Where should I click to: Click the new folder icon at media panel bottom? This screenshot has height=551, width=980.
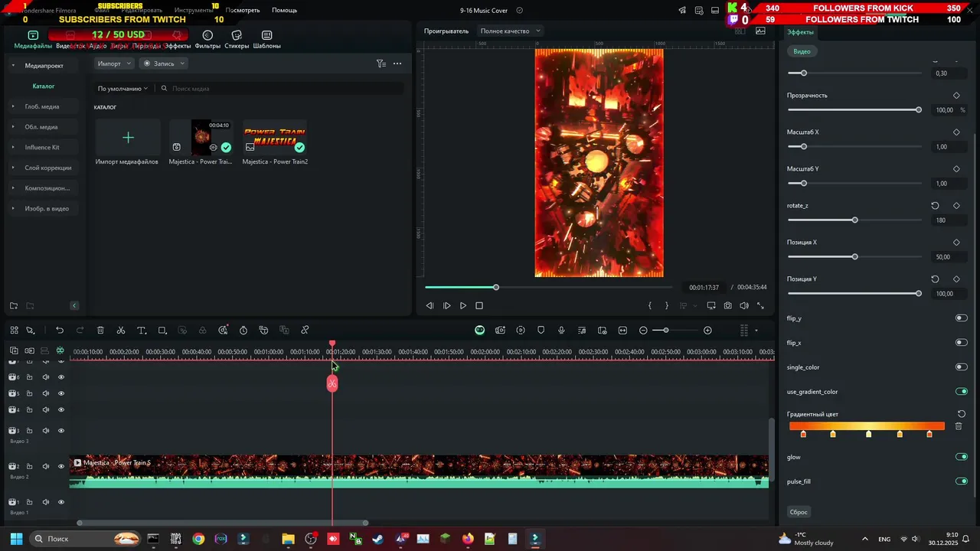(14, 305)
